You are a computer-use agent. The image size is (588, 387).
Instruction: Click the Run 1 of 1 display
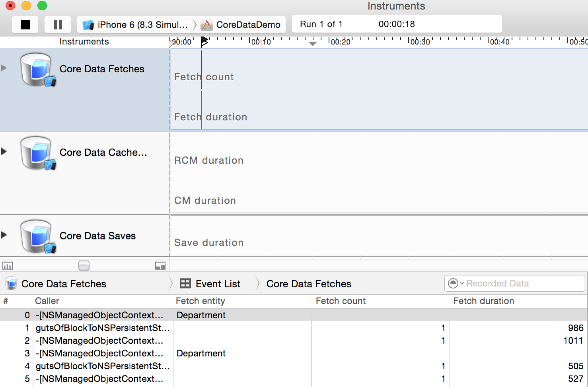tap(397, 24)
